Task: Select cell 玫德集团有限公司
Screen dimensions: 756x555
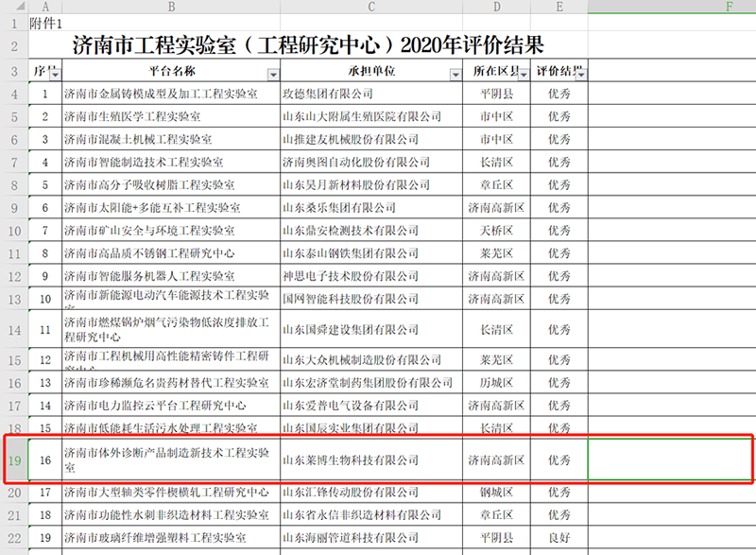Action: 371,94
